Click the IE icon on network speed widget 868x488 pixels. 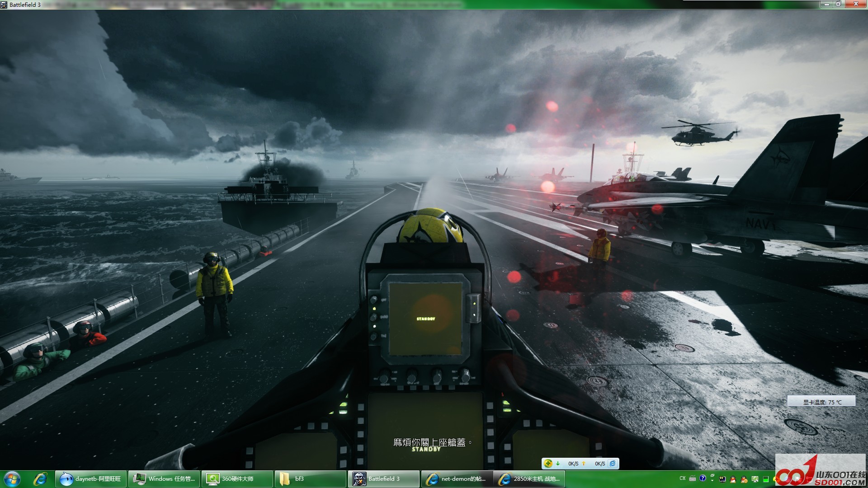click(x=613, y=463)
